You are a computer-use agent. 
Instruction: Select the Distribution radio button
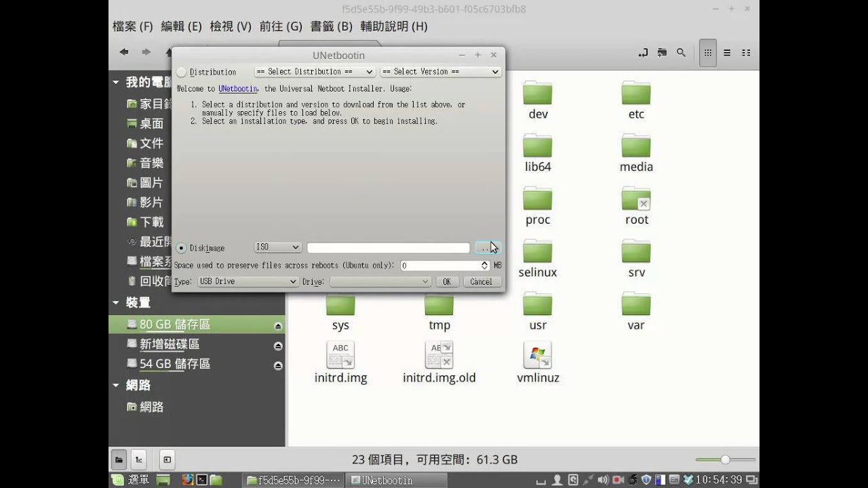181,72
